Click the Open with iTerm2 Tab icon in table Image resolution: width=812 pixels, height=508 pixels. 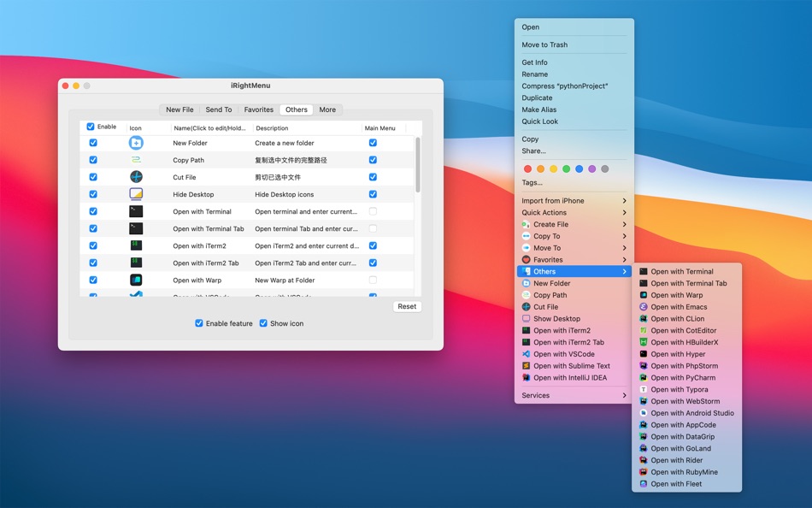click(136, 263)
